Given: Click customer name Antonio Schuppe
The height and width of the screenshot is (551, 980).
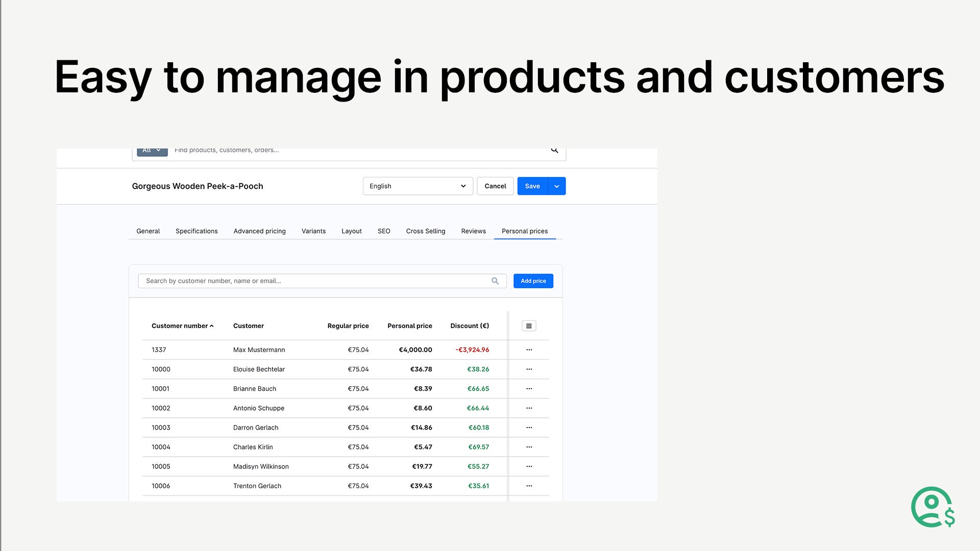Looking at the screenshot, I should pos(259,408).
